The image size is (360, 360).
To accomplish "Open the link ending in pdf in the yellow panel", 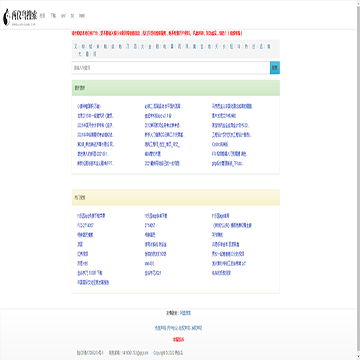I will point(229,263).
